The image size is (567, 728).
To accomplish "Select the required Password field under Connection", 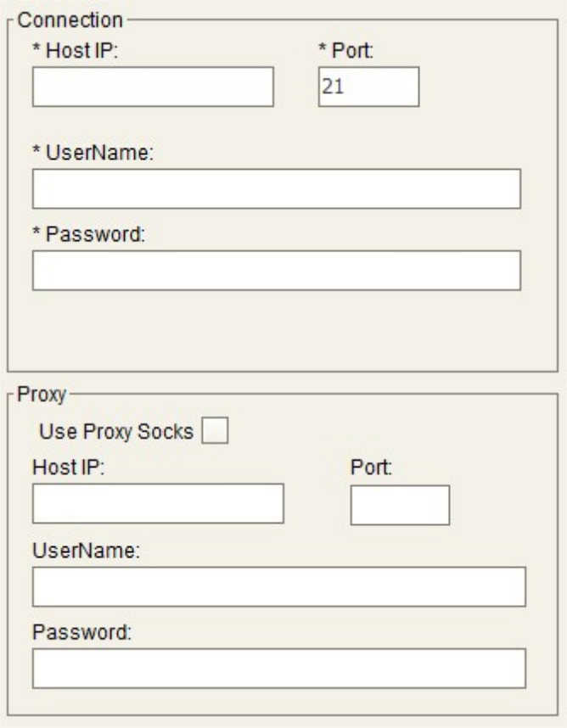I will click(276, 270).
